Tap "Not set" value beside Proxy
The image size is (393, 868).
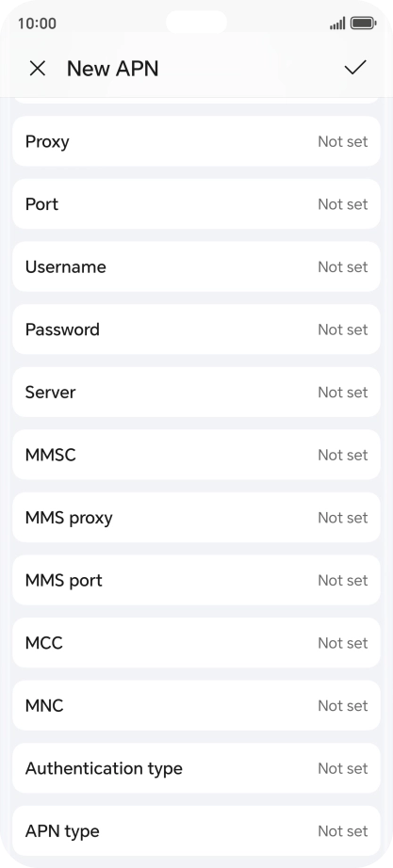point(342,141)
